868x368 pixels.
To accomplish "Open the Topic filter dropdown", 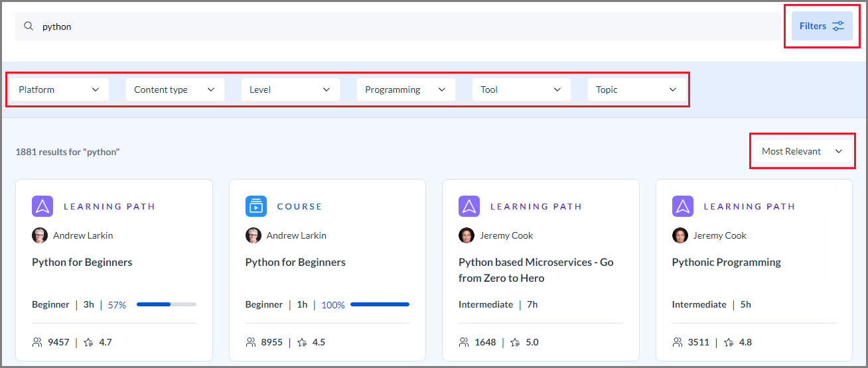I will point(637,90).
